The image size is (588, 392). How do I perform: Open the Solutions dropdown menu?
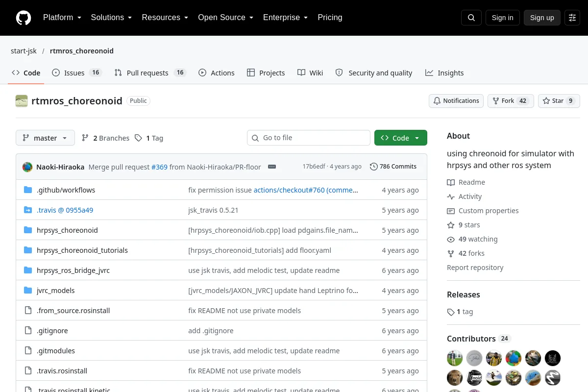tap(111, 18)
